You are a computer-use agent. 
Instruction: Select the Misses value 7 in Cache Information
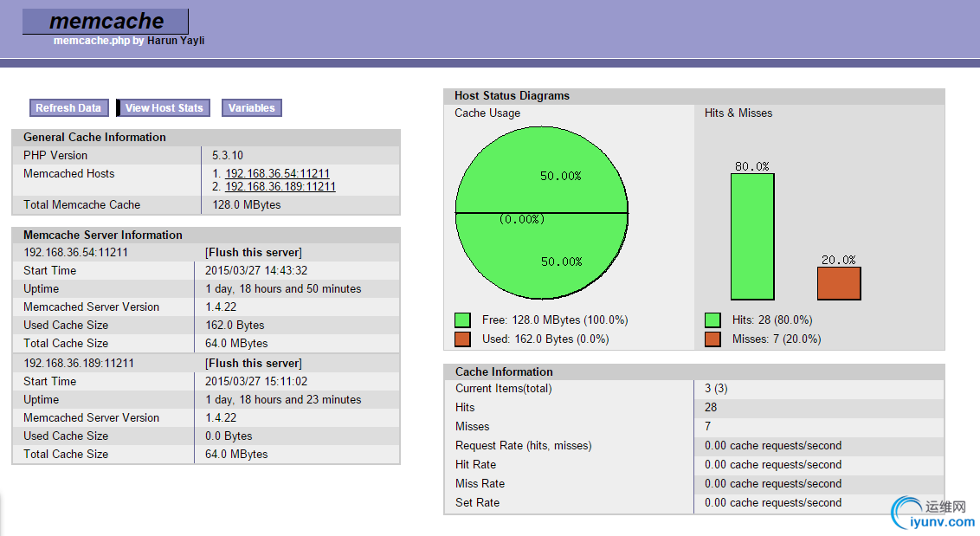pos(707,427)
